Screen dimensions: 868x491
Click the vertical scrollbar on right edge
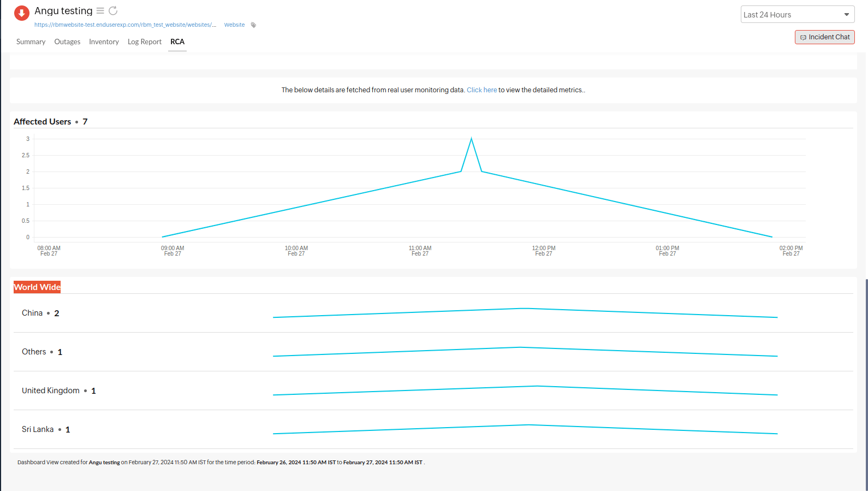pos(866,382)
